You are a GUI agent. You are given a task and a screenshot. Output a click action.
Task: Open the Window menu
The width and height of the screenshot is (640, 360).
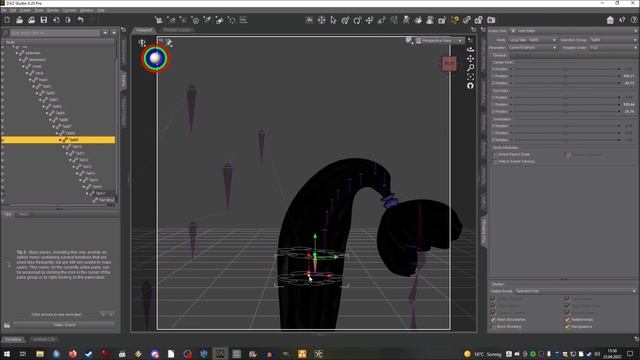pos(87,10)
